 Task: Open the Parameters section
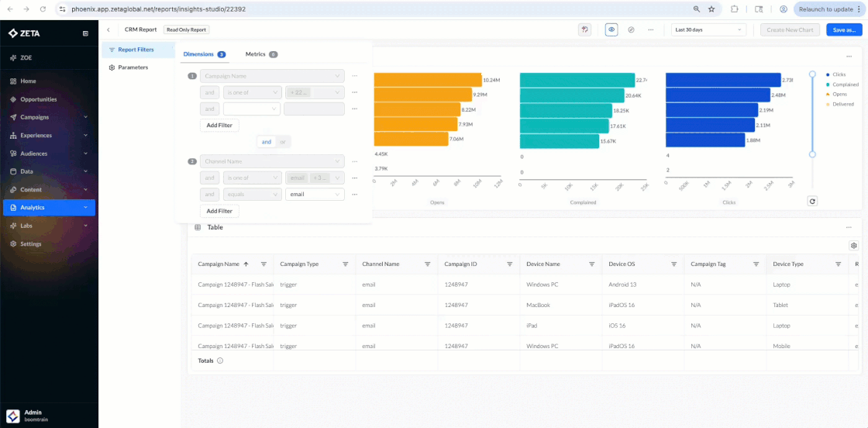pyautogui.click(x=133, y=67)
